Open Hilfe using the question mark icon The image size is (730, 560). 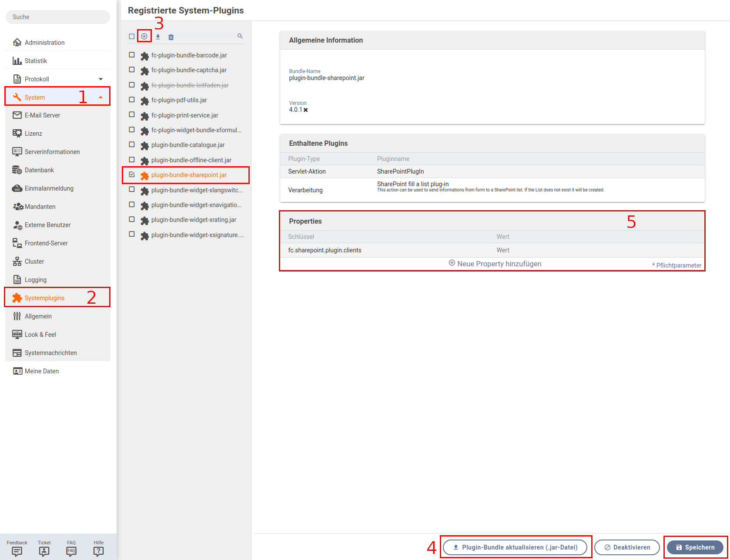click(x=98, y=550)
